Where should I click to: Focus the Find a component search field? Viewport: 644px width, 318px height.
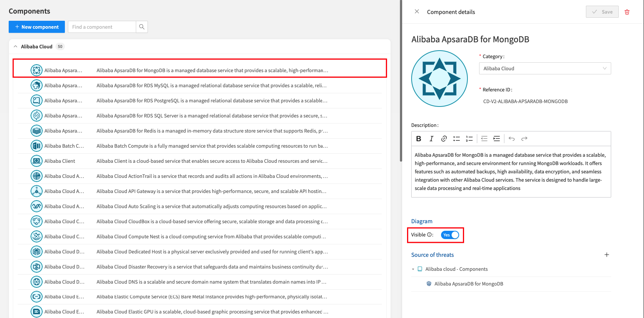102,27
